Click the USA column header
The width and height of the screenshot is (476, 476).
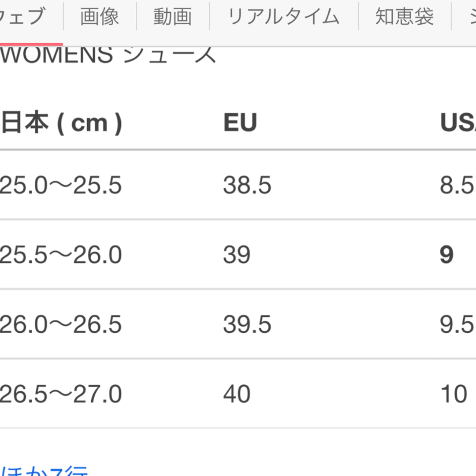[458, 123]
